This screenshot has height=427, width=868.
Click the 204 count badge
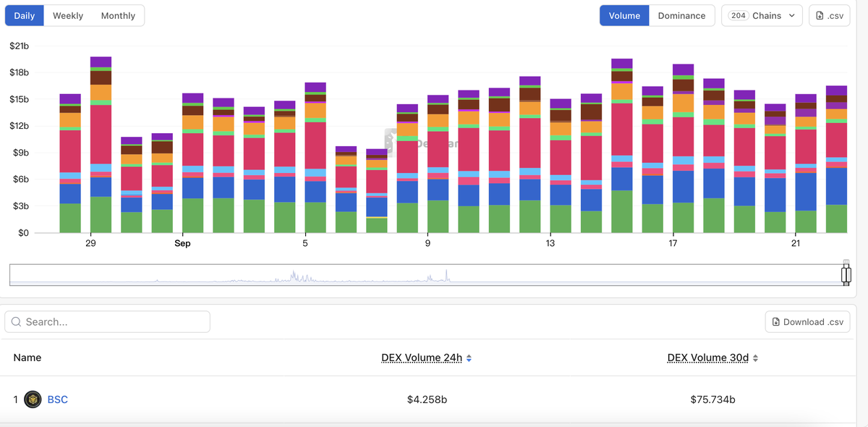738,16
